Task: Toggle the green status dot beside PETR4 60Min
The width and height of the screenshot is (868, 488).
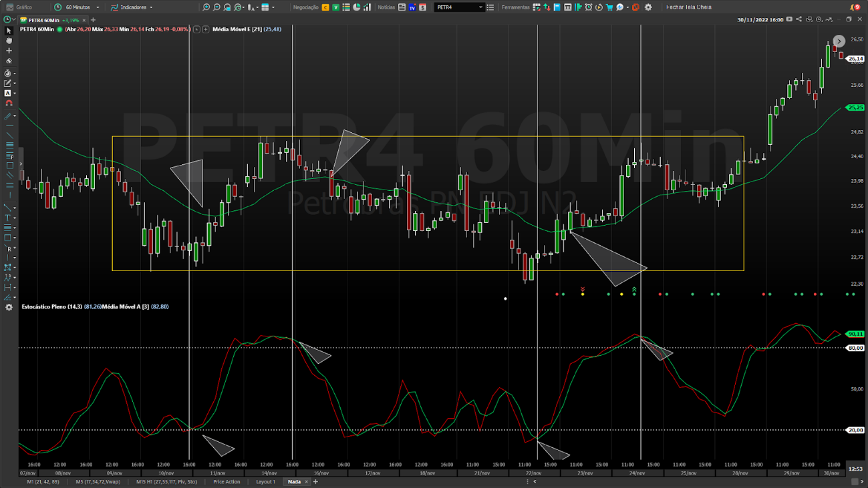Action: tap(59, 29)
